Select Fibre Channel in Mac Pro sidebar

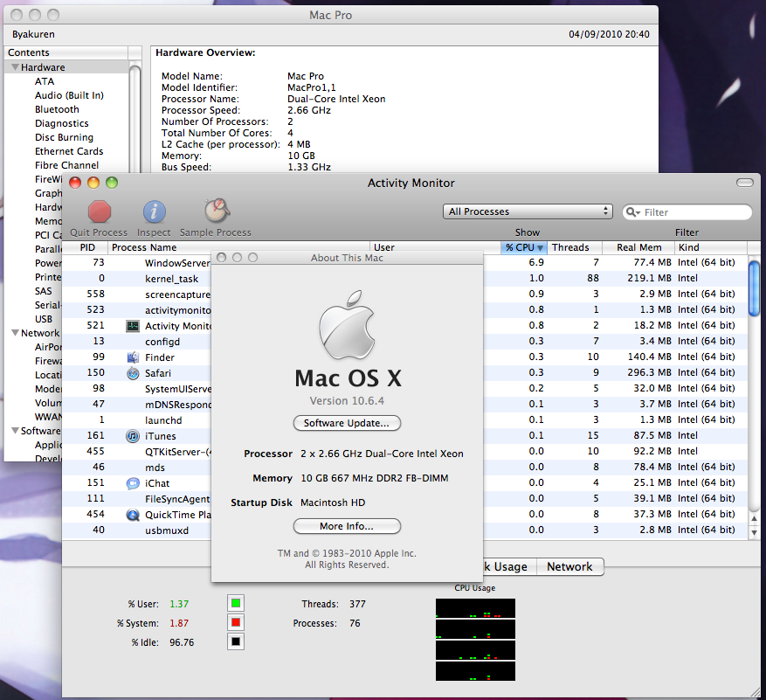[x=66, y=166]
